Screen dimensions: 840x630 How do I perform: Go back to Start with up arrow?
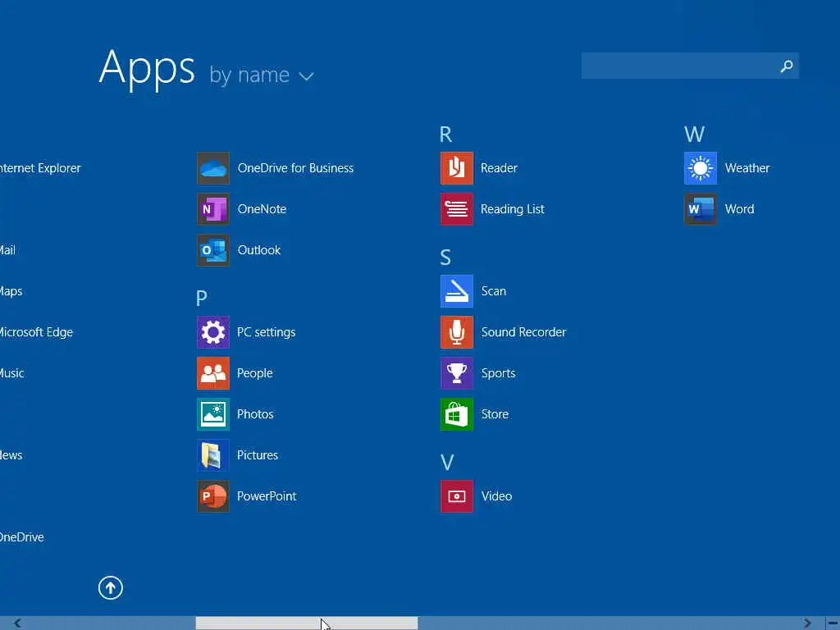111,587
